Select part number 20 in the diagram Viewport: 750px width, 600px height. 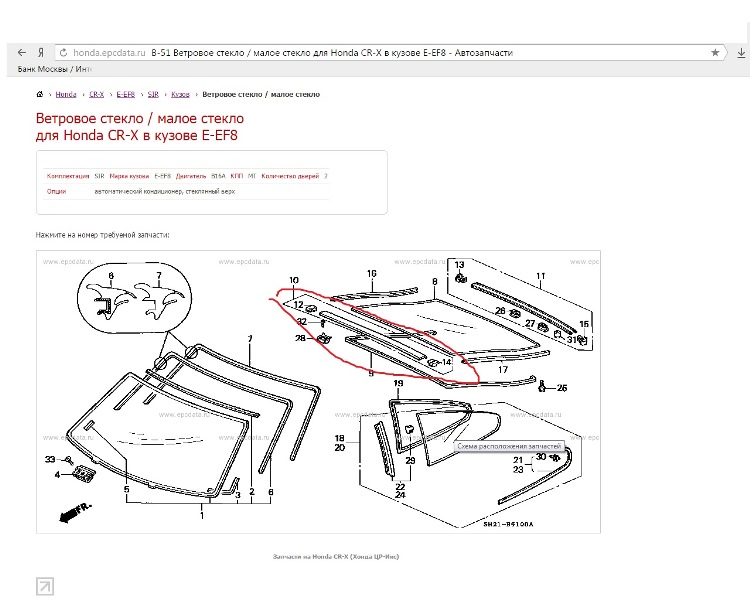pyautogui.click(x=339, y=448)
